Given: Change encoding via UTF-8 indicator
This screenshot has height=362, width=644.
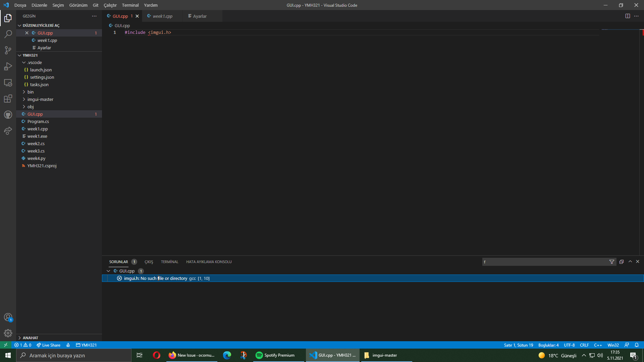Looking at the screenshot, I should tap(569, 345).
